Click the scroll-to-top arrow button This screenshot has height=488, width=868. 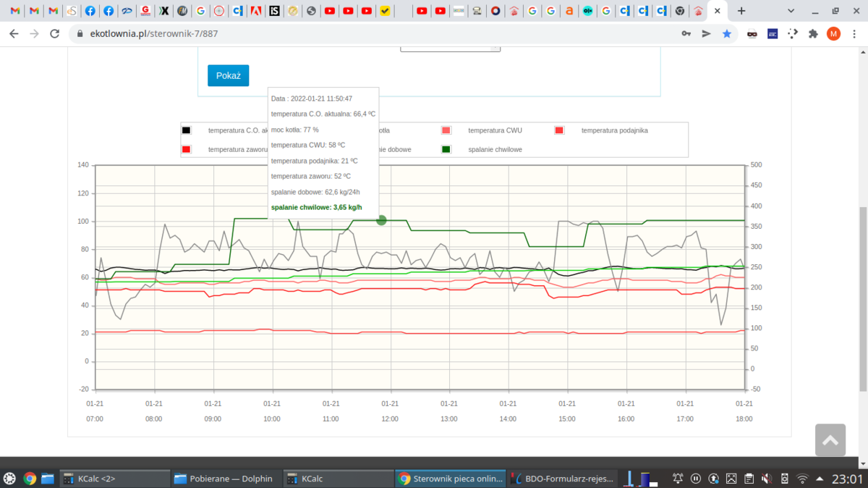[830, 439]
